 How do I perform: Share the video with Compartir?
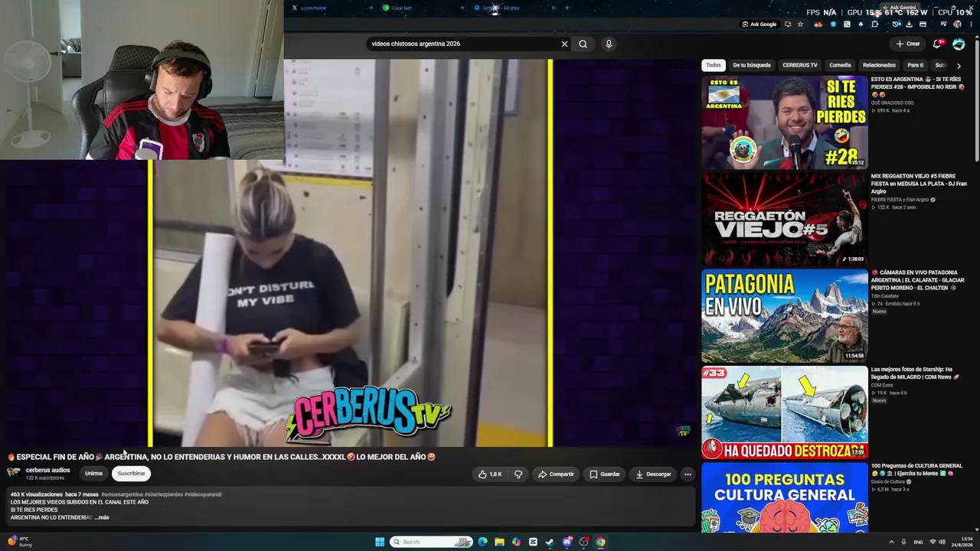click(556, 474)
